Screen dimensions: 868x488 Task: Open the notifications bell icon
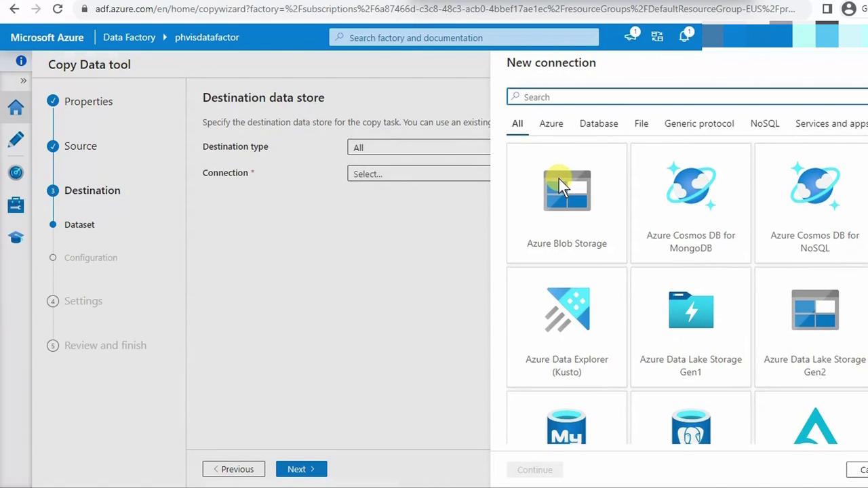[684, 37]
